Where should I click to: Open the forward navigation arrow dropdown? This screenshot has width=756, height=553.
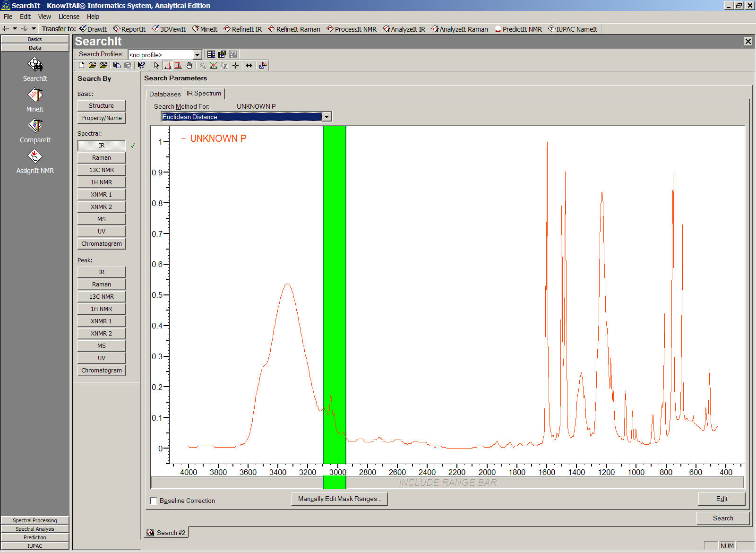pos(34,29)
